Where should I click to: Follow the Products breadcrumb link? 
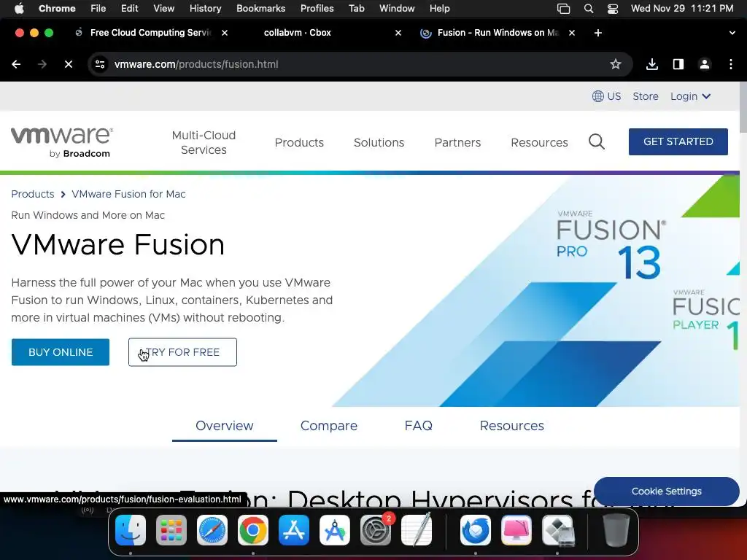32,194
